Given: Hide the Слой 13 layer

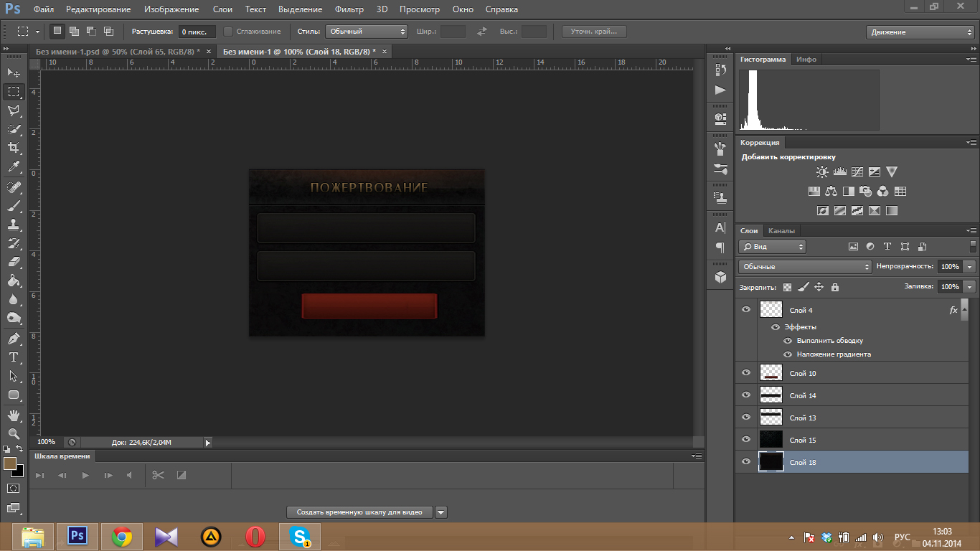Looking at the screenshot, I should click(x=746, y=418).
